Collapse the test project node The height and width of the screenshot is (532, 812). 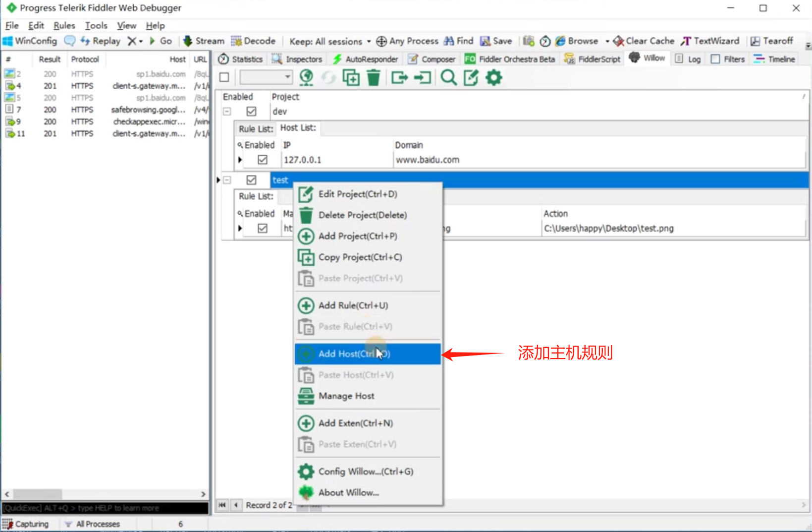(227, 180)
